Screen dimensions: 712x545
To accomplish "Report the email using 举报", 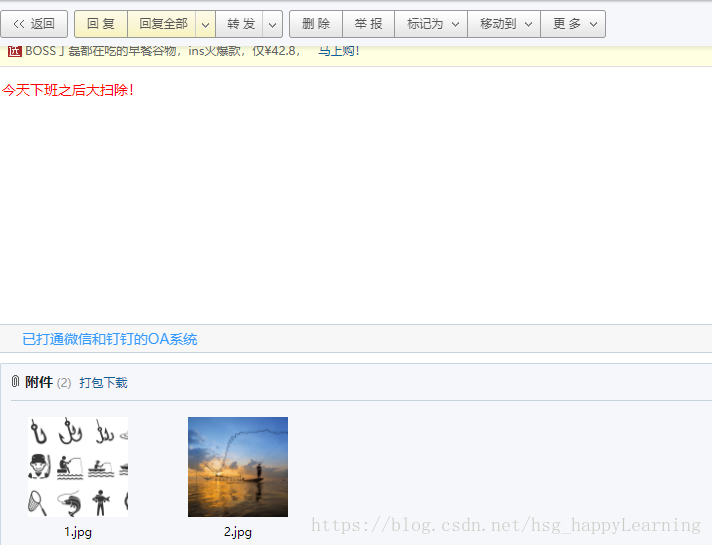I will (x=368, y=24).
